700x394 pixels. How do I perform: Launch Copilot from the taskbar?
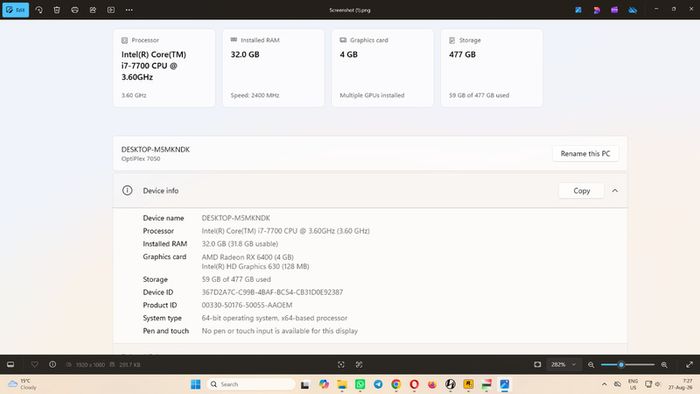coord(324,384)
